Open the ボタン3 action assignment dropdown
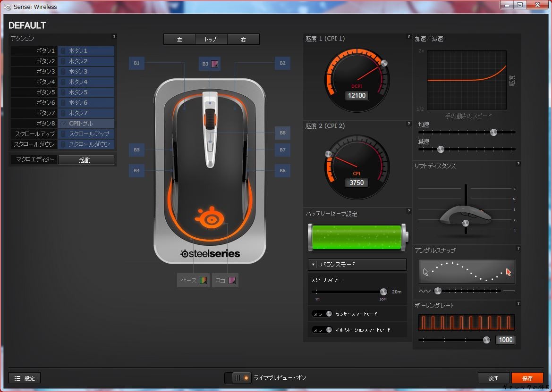Viewport: 552px width, 392px height. coord(86,71)
